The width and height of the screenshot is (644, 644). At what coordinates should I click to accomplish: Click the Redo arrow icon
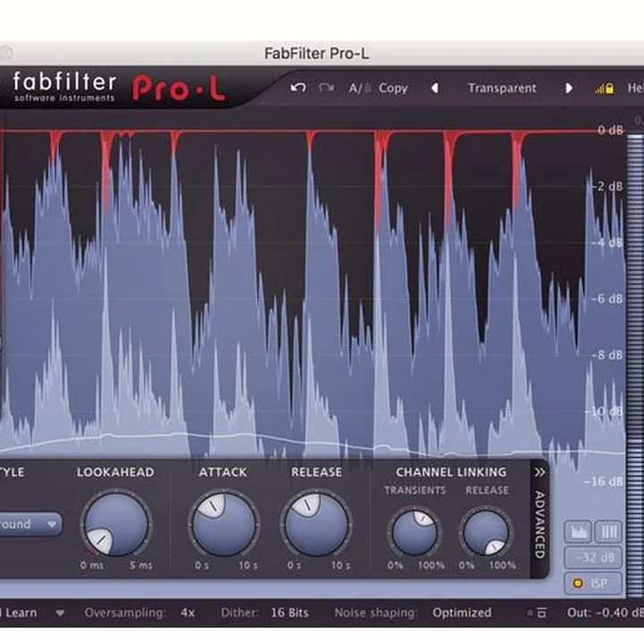click(x=326, y=88)
